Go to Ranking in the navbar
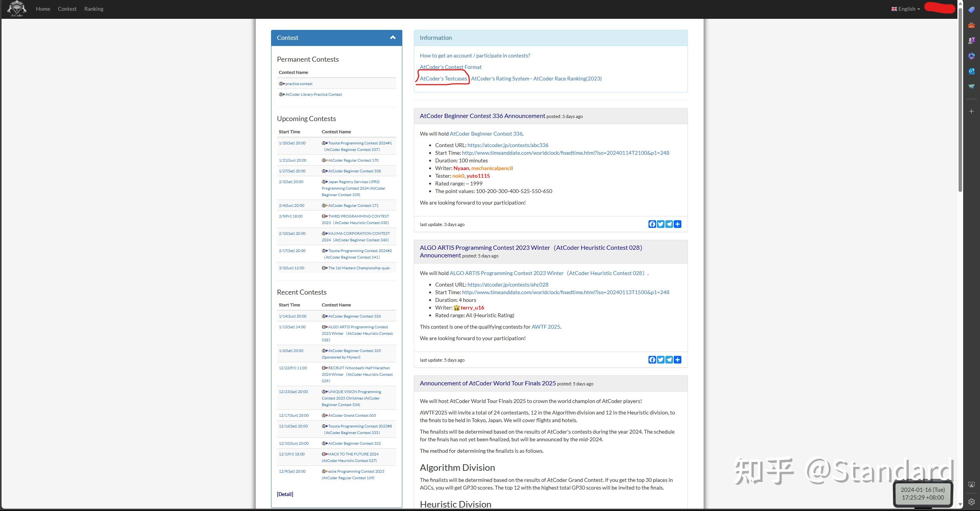Screen dimensions: 980x511 point(94,9)
